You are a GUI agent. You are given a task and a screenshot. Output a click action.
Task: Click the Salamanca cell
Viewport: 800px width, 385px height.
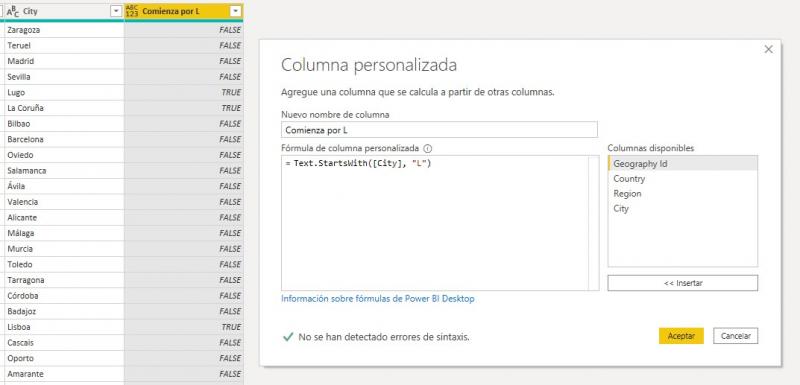[x=64, y=171]
